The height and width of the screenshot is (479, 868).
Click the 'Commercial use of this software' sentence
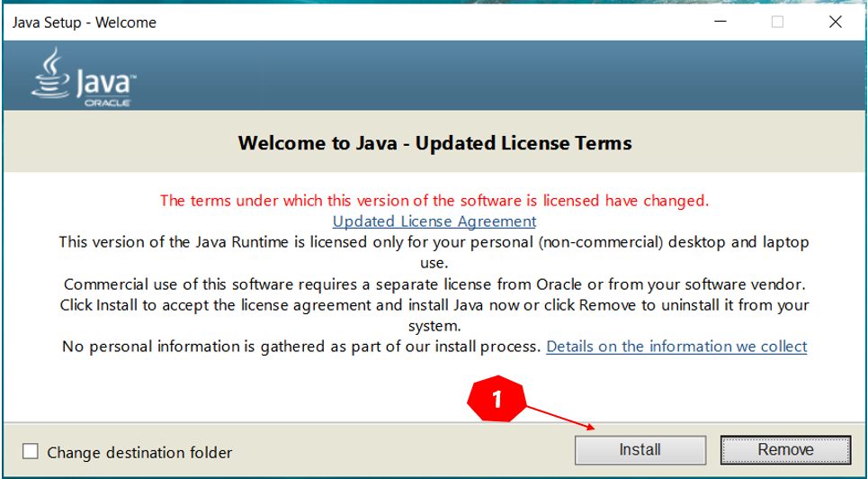coord(434,285)
